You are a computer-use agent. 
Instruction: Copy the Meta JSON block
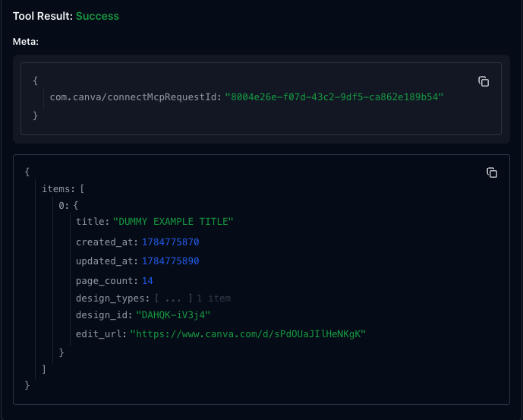coord(484,81)
